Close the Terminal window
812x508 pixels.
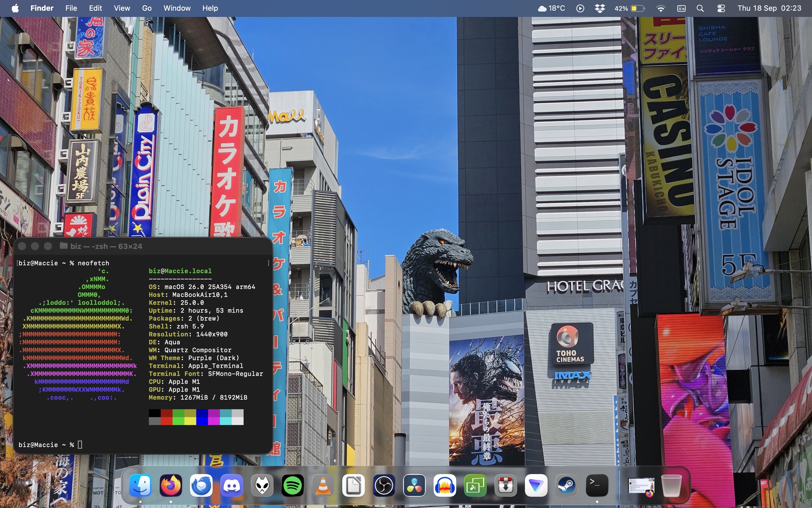click(x=22, y=246)
